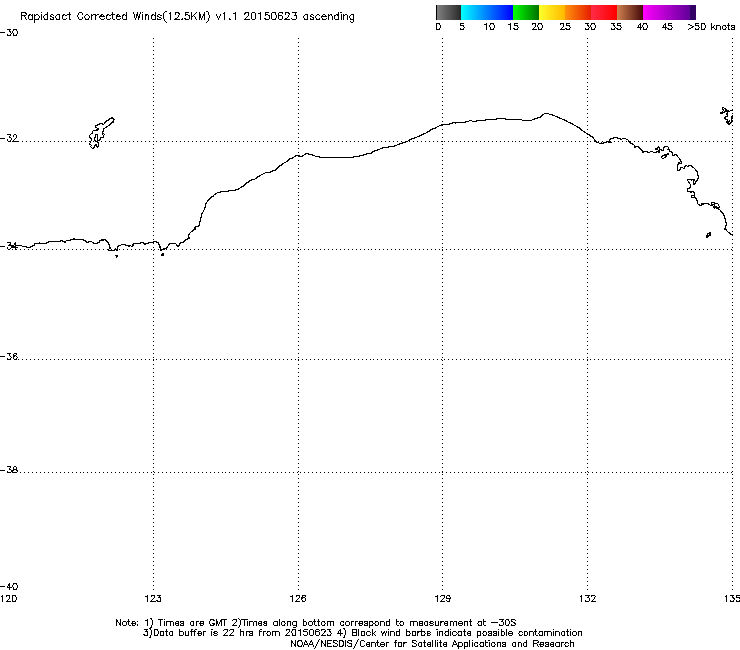Viewport: 740px width, 650px height.
Task: Click the legend tick label 45
Action: click(x=667, y=27)
